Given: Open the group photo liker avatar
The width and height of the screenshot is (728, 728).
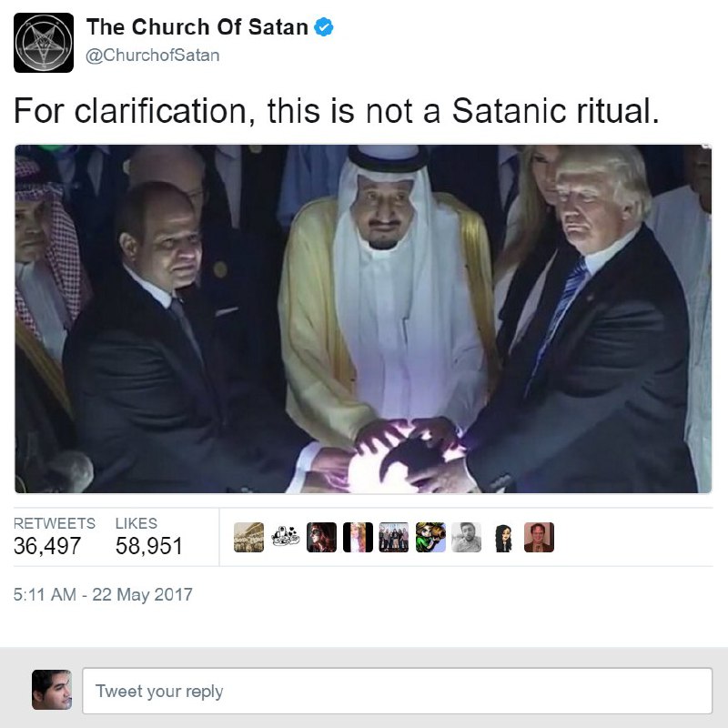Looking at the screenshot, I should 394,537.
